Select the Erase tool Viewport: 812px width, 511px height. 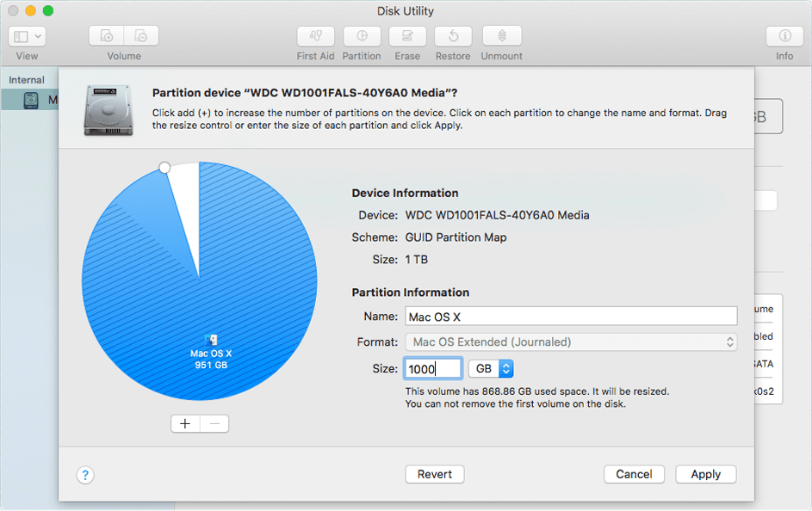pos(406,36)
